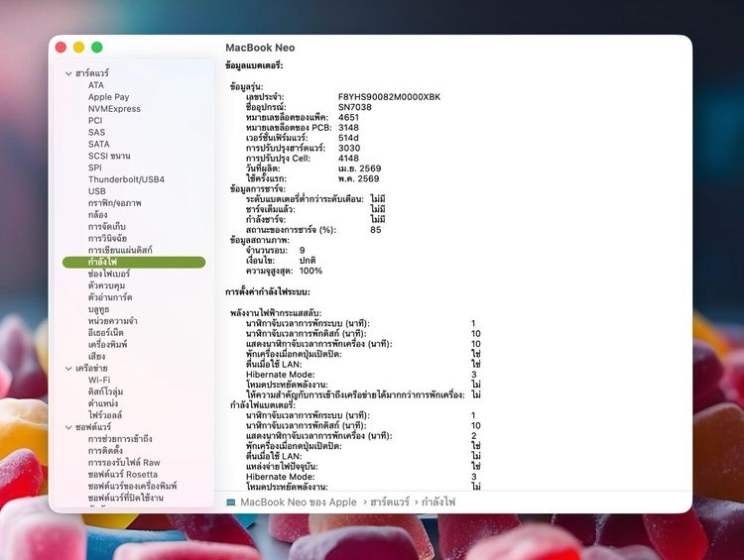744x560 pixels.
Task: Open Wi-Fi under network section
Action: (99, 380)
